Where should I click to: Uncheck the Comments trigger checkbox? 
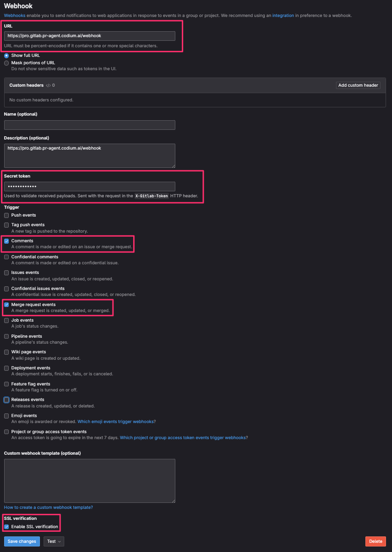pos(6,241)
